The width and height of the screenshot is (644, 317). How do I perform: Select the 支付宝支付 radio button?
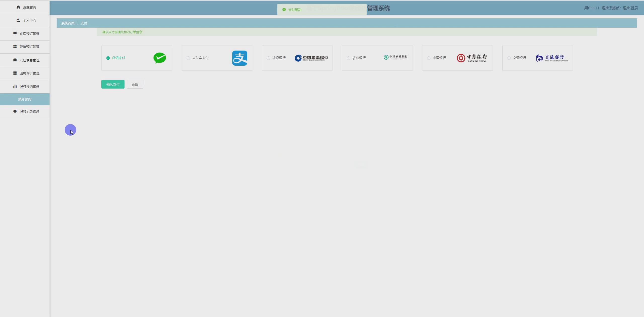[x=188, y=58]
